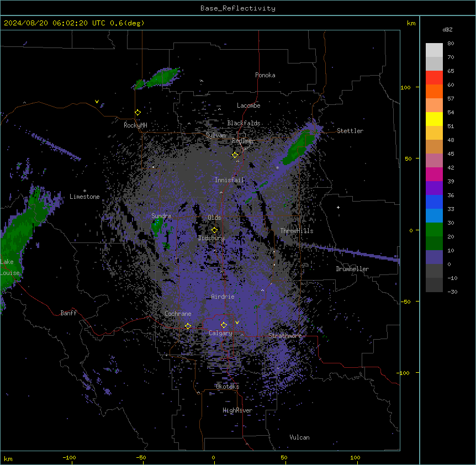Image resolution: width=476 pixels, height=465 pixels.
Task: Click the light gray 80 dBZ legend swatch
Action: point(434,50)
